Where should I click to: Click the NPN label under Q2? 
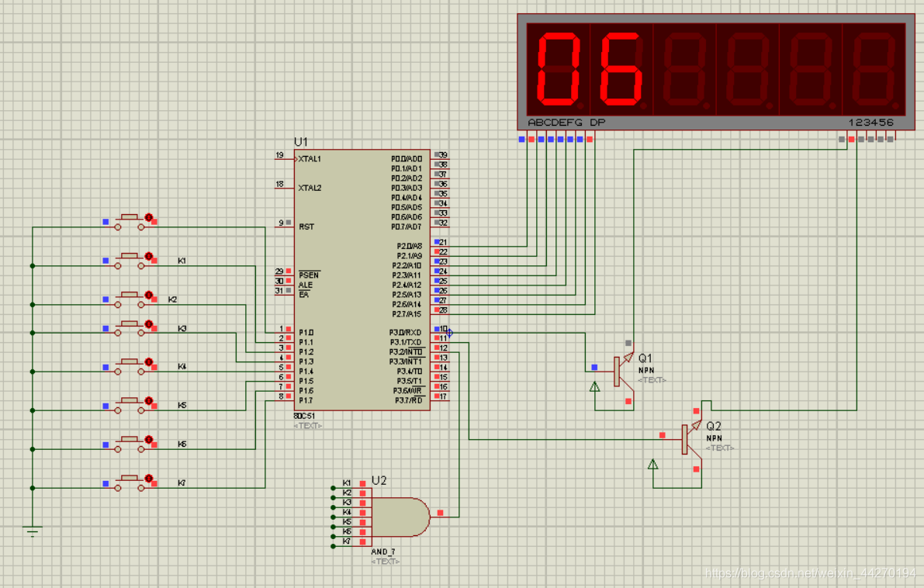715,438
